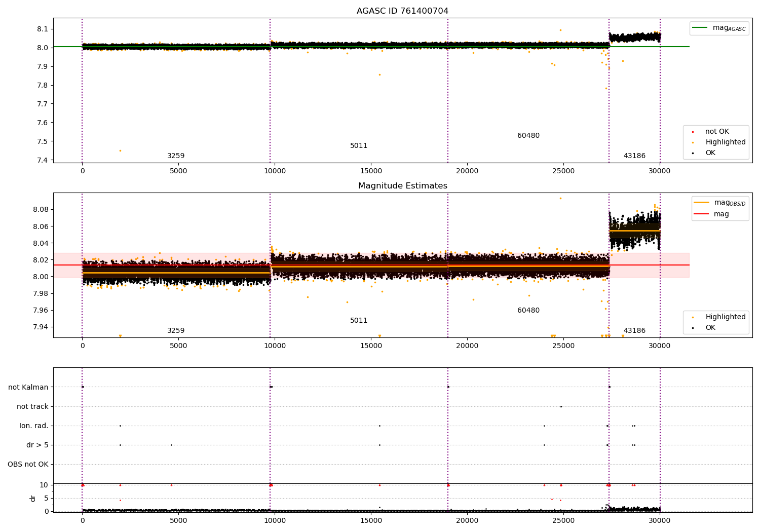This screenshot has height=532, width=760.
Task: Click orange outlier point near 7.85 in top plot
Action: [379, 74]
